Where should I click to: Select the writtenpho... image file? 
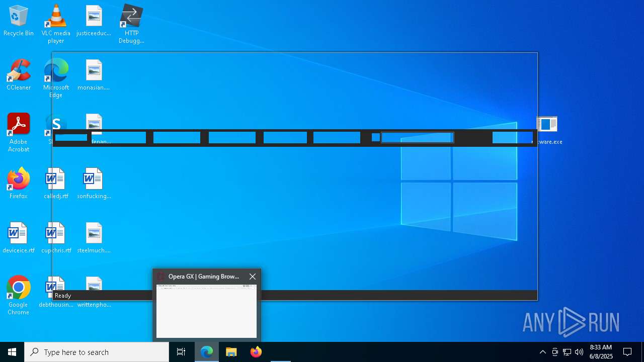(x=94, y=293)
